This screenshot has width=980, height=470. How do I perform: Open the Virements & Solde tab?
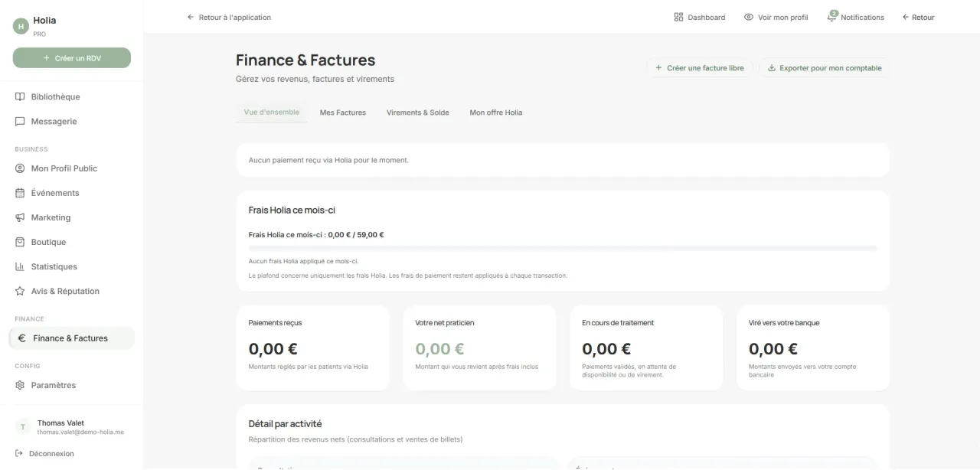(x=418, y=113)
